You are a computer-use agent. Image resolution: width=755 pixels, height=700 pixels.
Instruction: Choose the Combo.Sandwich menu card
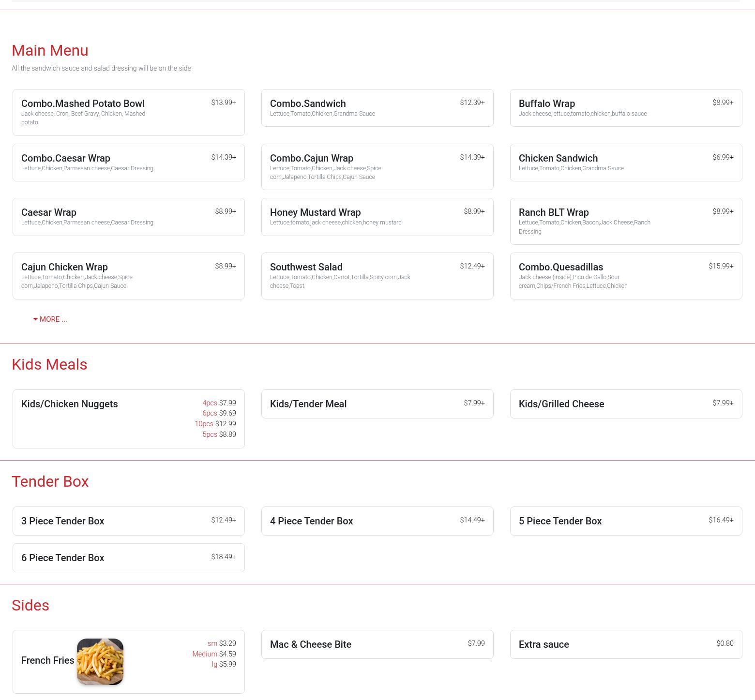tap(377, 108)
